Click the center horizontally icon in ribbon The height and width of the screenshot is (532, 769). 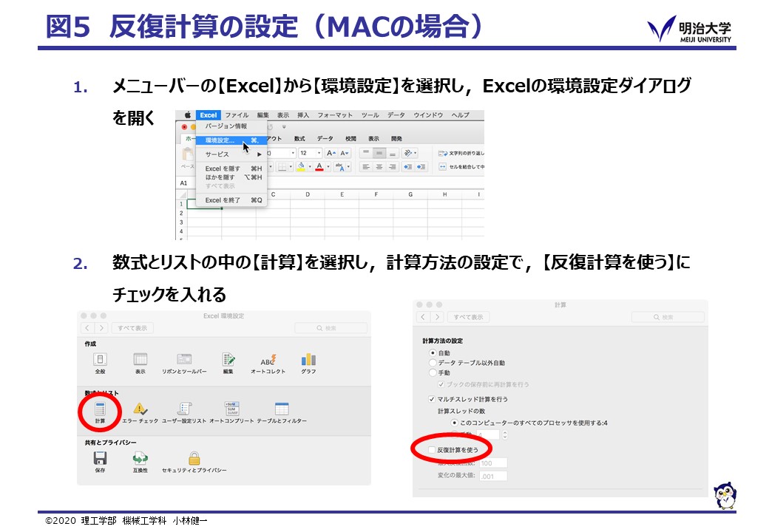click(x=379, y=167)
